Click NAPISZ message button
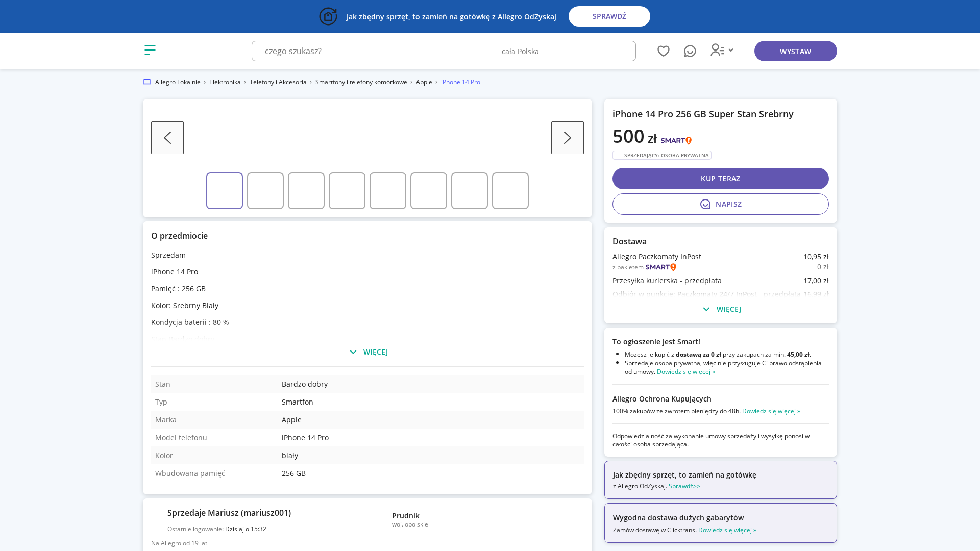The width and height of the screenshot is (980, 551). click(x=720, y=204)
